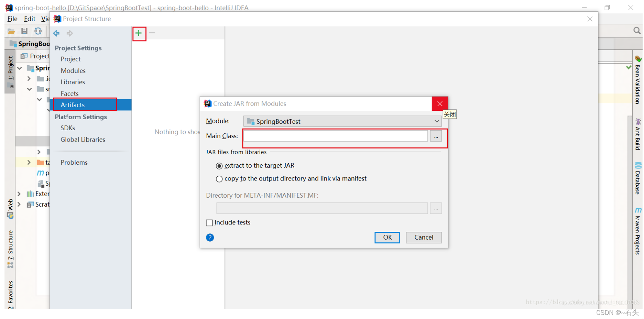The height and width of the screenshot is (319, 644).
Task: Open the Maven Projects side panel
Action: [x=638, y=231]
